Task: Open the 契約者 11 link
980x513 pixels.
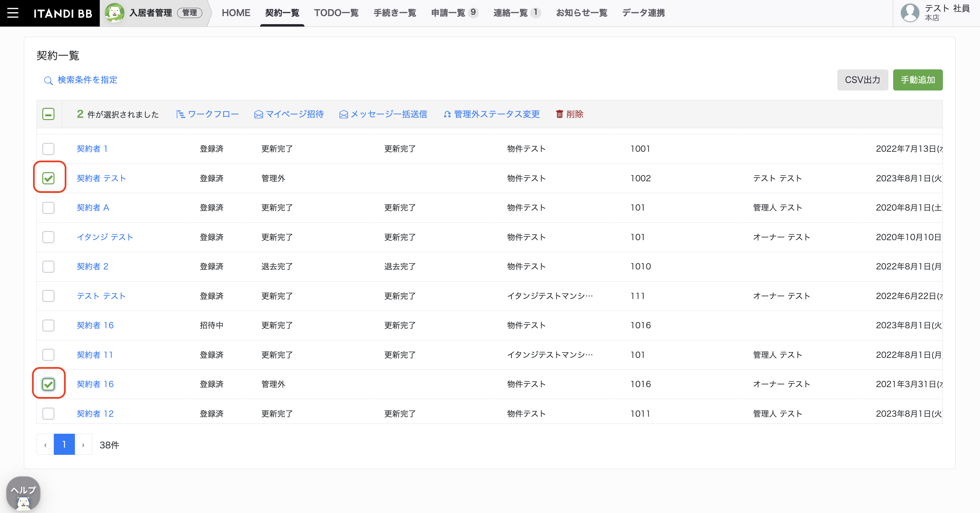Action: point(95,355)
